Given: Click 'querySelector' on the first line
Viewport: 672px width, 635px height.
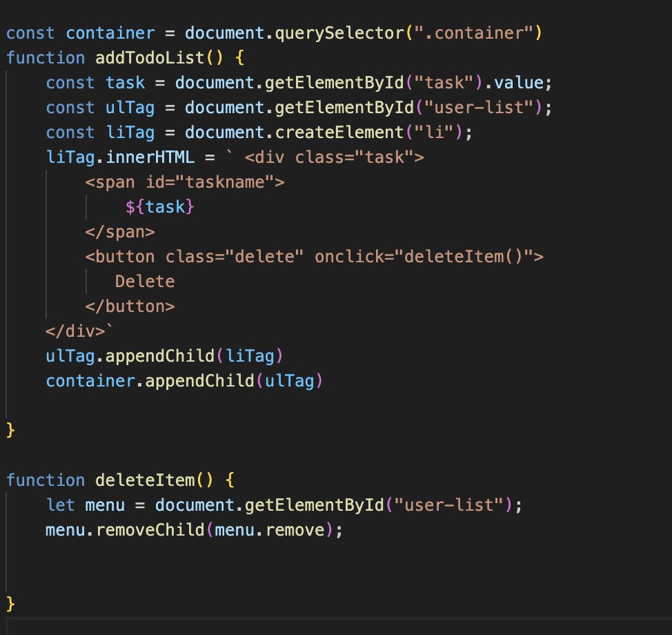Looking at the screenshot, I should [339, 33].
